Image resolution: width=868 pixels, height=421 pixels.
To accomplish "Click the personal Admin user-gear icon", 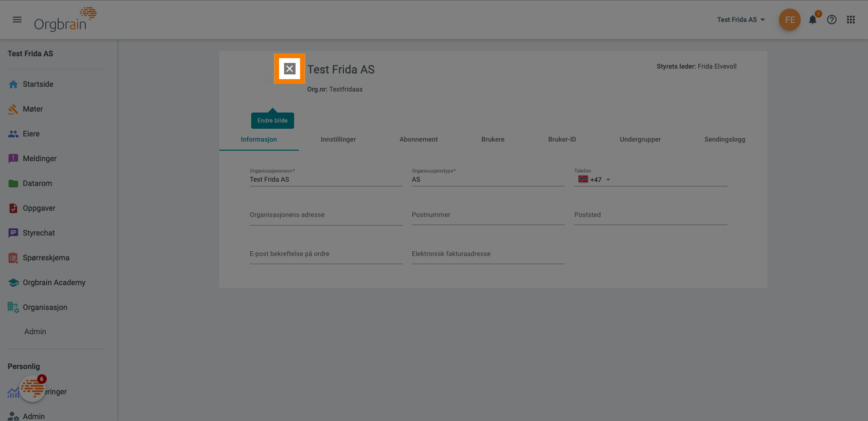I will [13, 416].
